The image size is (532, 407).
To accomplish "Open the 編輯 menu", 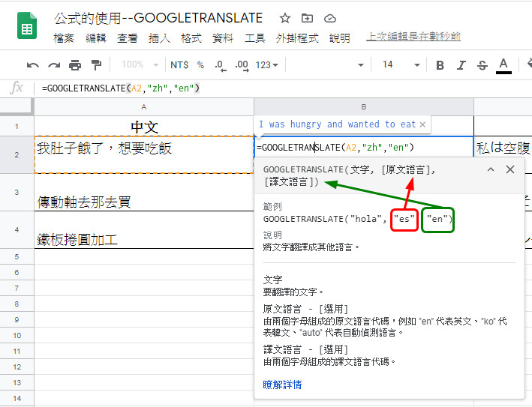I will point(96,38).
